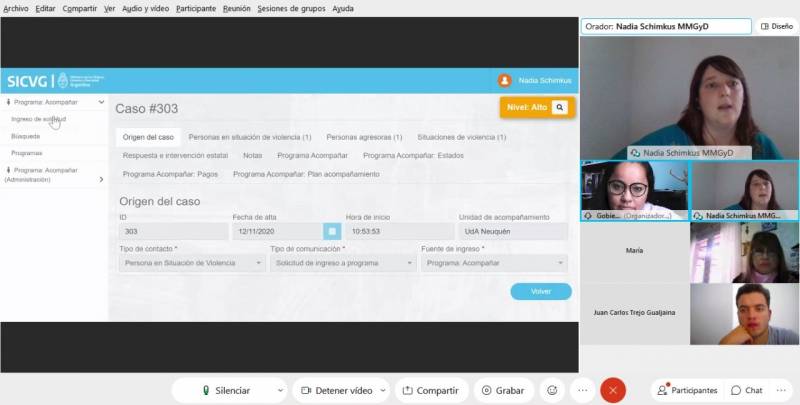This screenshot has height=405, width=800.
Task: Expand audio options arrow beside Silenciar
Action: click(280, 391)
